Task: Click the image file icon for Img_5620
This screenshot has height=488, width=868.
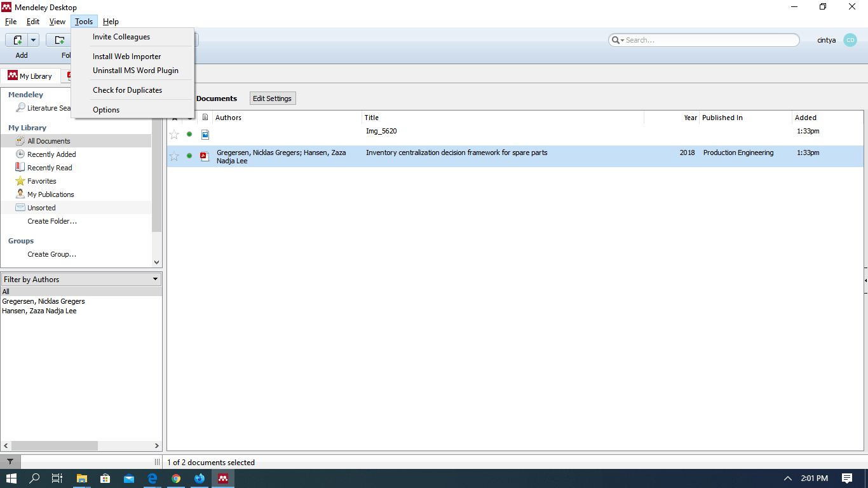Action: pos(205,135)
